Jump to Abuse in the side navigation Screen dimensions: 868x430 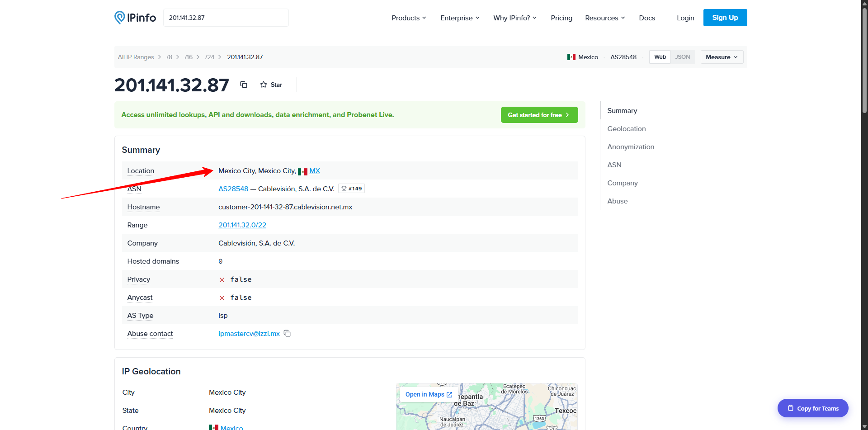[618, 201]
